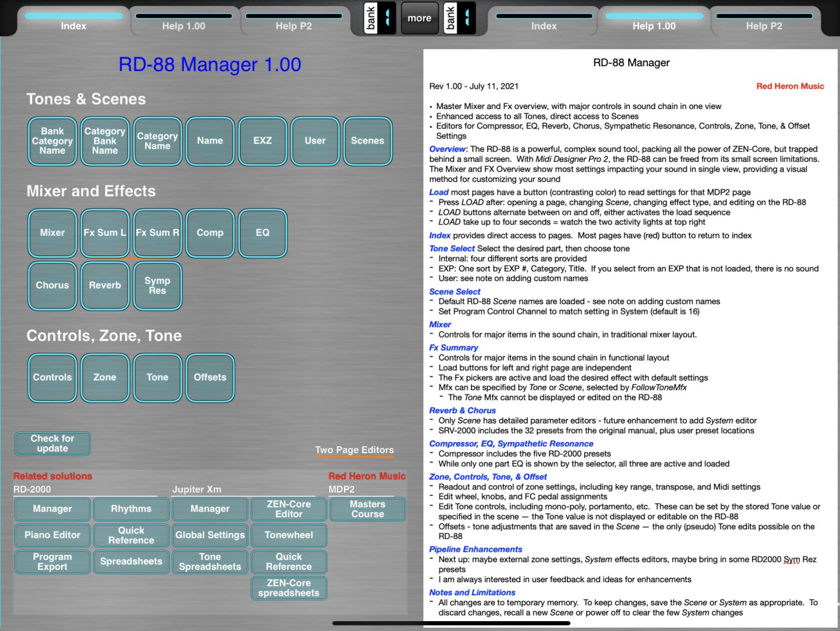840x631 pixels.
Task: Click the bank arrow right of more
Action: pyautogui.click(x=459, y=18)
